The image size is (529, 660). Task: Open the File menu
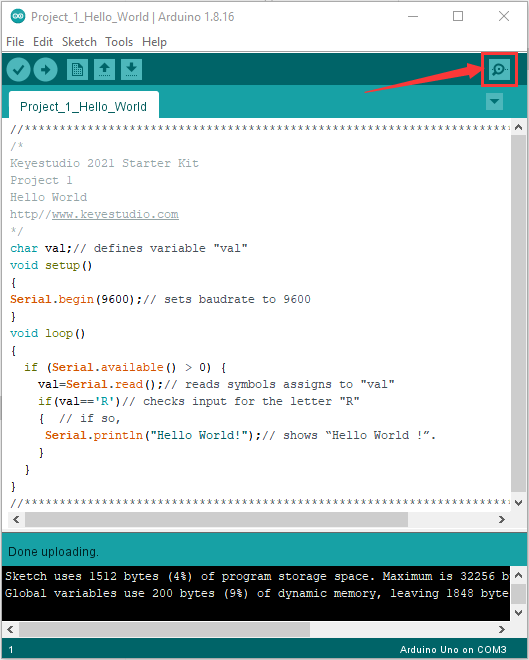[x=15, y=42]
